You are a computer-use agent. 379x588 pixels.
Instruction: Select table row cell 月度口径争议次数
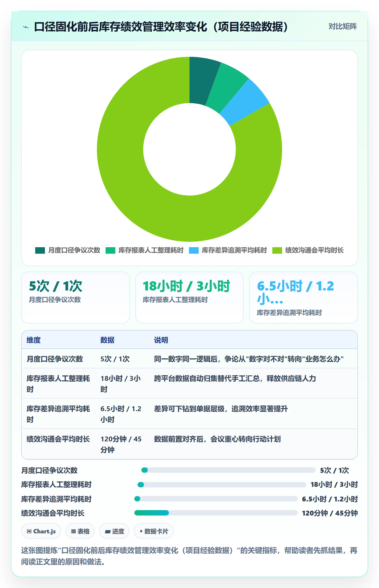pyautogui.click(x=55, y=359)
